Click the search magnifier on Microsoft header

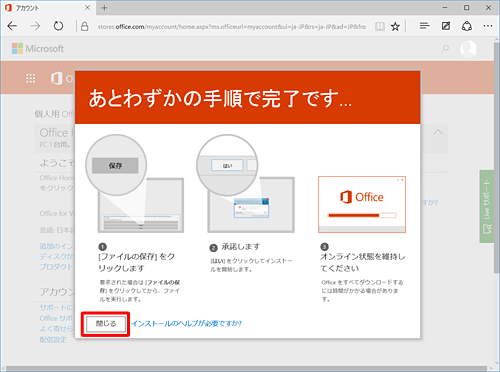[445, 49]
